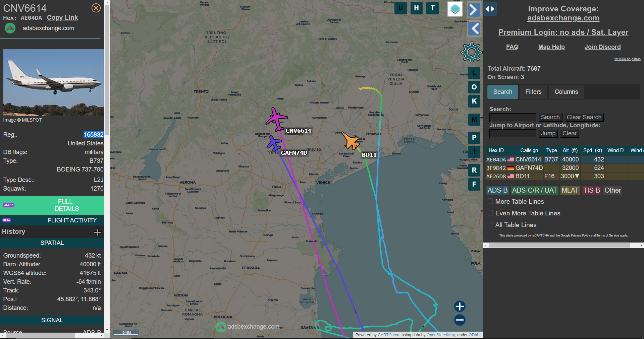Image resolution: width=644 pixels, height=339 pixels.
Task: Open FLIGHT ACTIVITY section
Action: pos(52,220)
